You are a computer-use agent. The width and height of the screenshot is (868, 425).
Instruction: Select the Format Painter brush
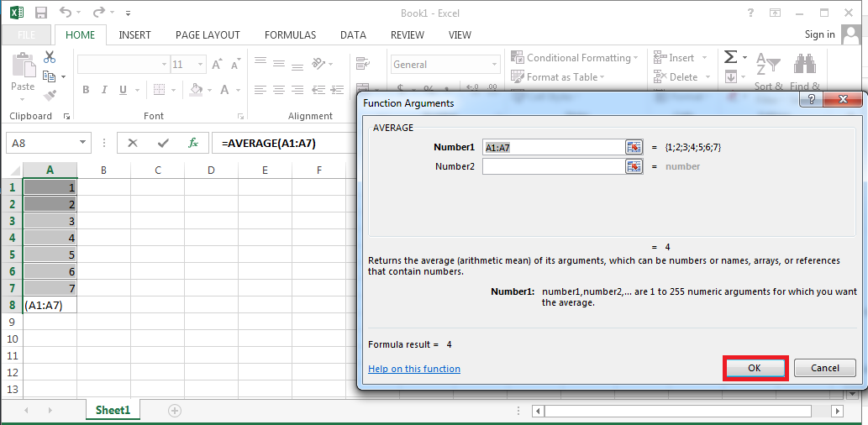coord(50,96)
